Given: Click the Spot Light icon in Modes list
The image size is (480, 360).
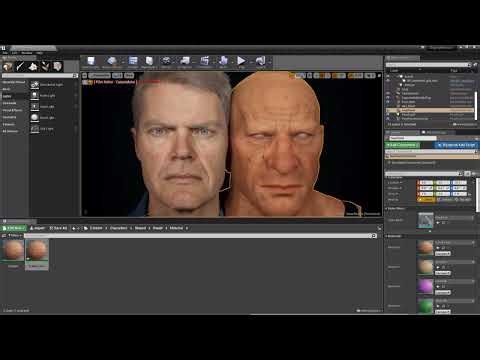Looking at the screenshot, I should (35, 107).
